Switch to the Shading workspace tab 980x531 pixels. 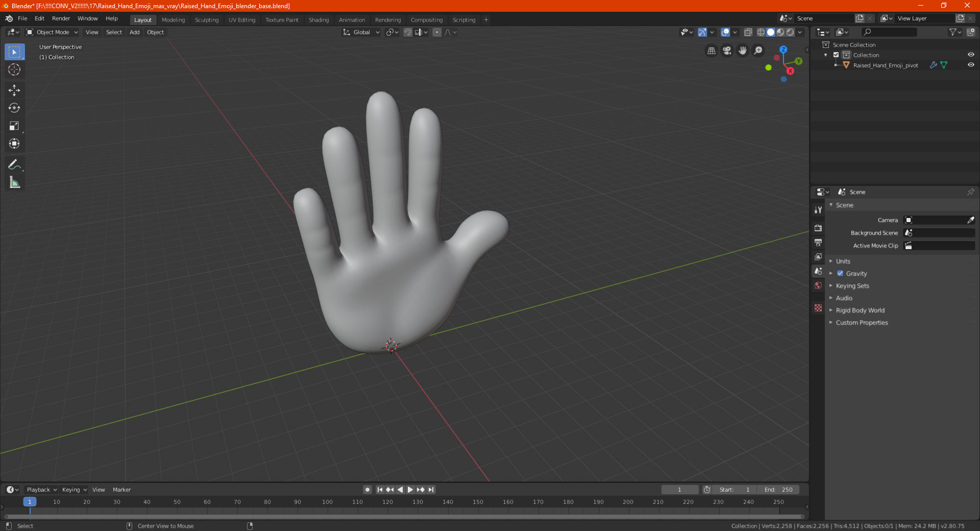[318, 20]
